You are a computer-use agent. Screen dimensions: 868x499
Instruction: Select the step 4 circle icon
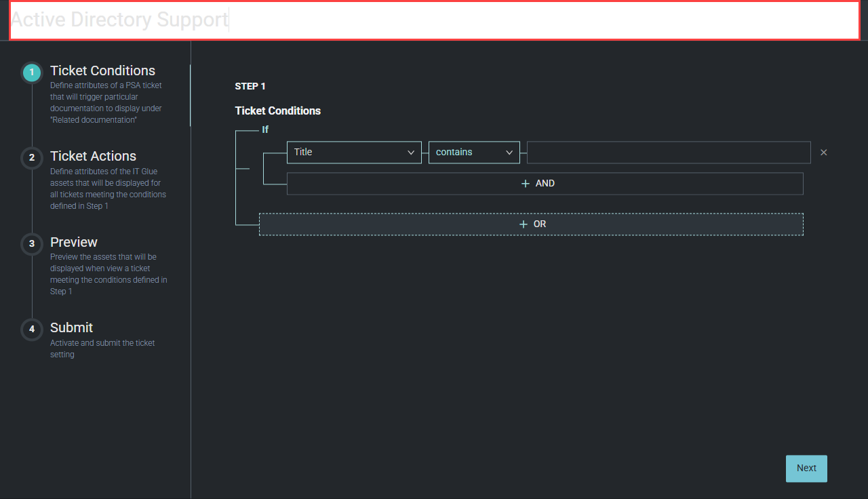click(x=32, y=329)
